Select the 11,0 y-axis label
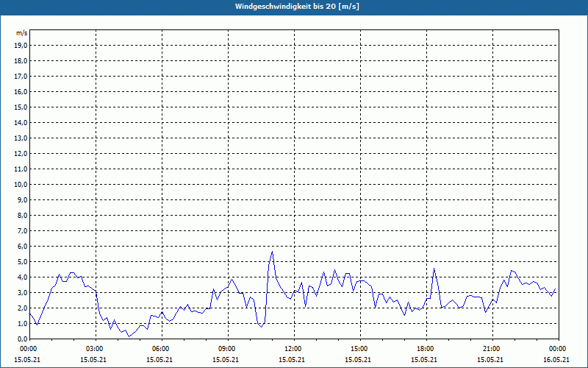Screen dimensions: 588x368 (21, 169)
